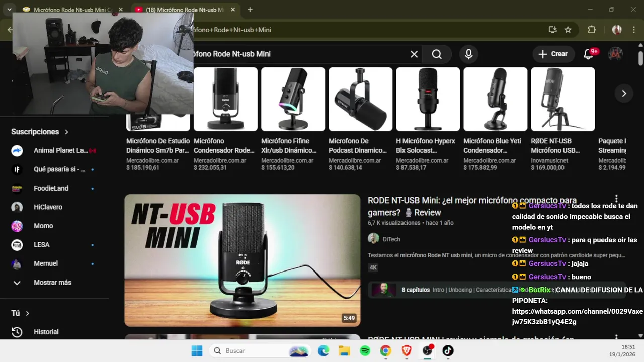Open LESA channel

click(54, 245)
